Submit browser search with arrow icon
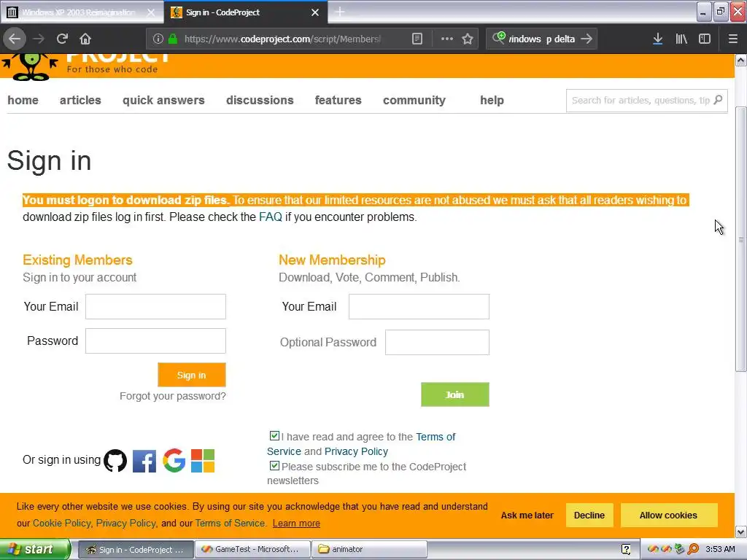747x560 pixels. [587, 39]
